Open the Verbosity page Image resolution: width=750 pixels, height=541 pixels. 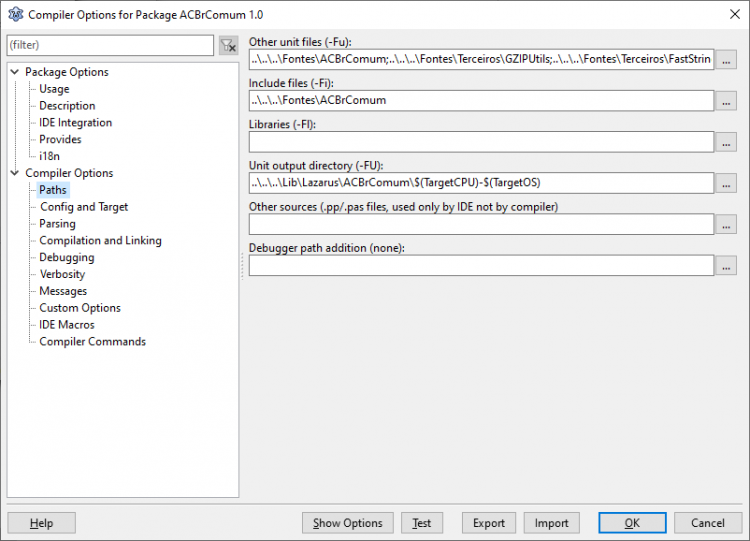point(62,274)
